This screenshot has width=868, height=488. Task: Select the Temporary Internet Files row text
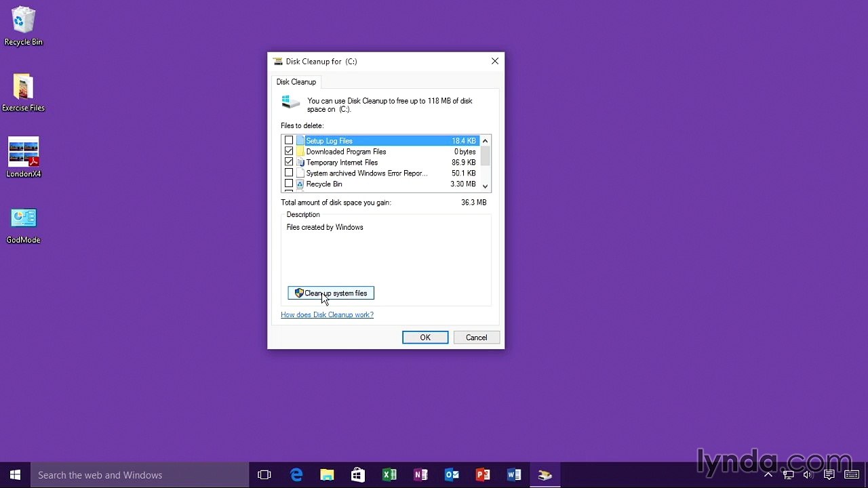point(342,163)
